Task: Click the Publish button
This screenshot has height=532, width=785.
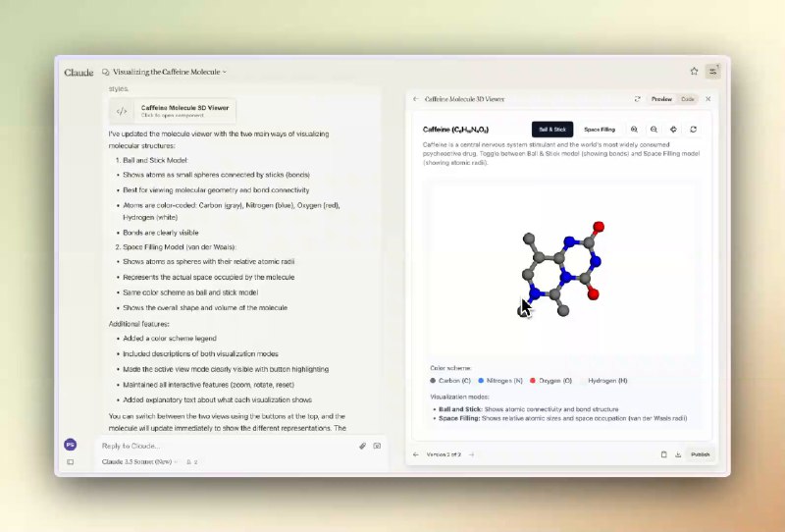Action: coord(700,454)
